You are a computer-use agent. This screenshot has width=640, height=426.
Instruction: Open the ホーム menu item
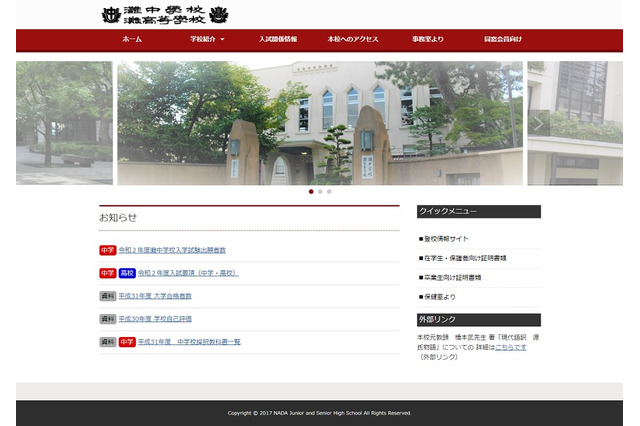coord(132,39)
